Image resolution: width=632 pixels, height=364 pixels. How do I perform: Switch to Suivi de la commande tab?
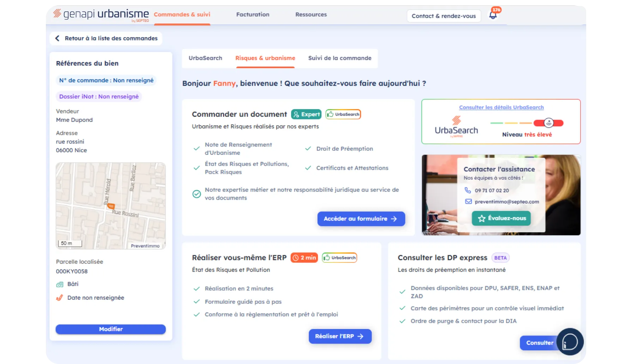pyautogui.click(x=340, y=58)
